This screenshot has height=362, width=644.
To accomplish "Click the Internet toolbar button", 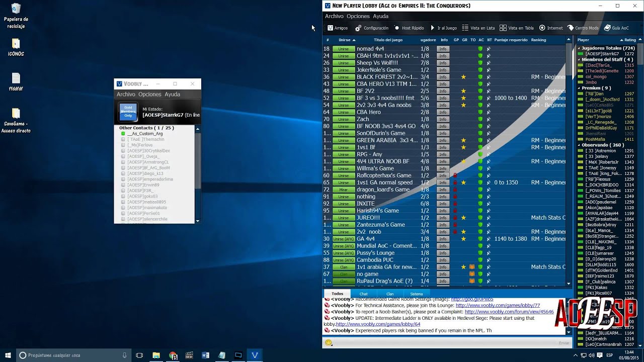I will tap(551, 28).
